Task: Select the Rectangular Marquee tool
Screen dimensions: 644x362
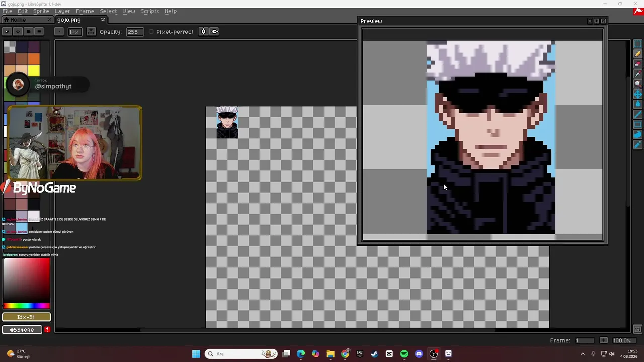Action: click(x=638, y=44)
